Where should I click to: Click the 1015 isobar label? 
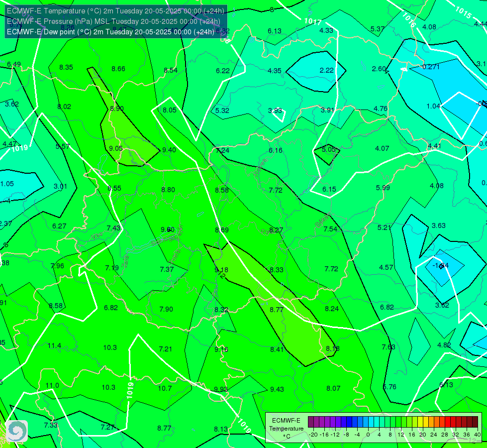tap(464, 12)
